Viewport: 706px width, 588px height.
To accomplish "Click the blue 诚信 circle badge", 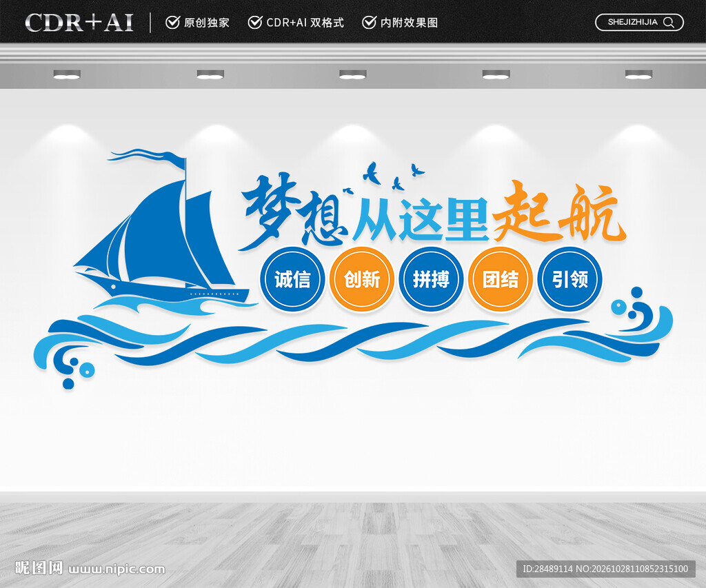I will click(x=292, y=279).
